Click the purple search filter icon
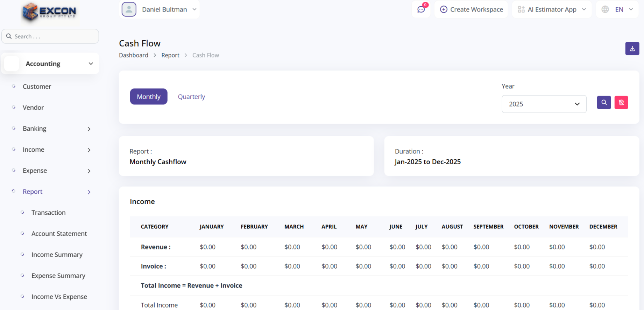The image size is (644, 310). 604,103
